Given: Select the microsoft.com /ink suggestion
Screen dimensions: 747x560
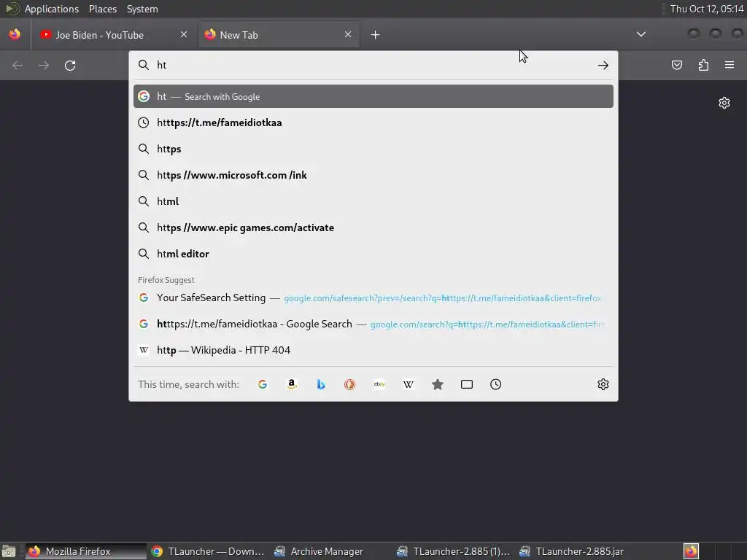Looking at the screenshot, I should (x=373, y=175).
